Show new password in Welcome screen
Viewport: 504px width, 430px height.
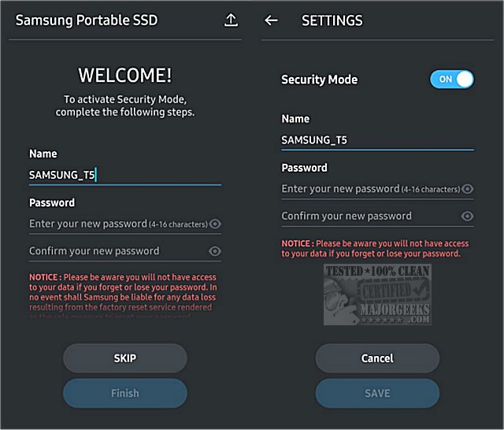[x=215, y=224]
